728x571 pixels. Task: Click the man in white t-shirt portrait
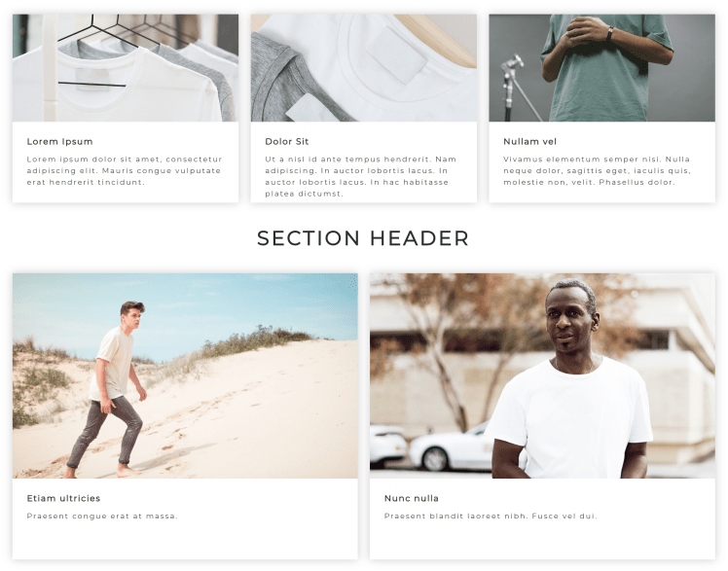tap(542, 375)
